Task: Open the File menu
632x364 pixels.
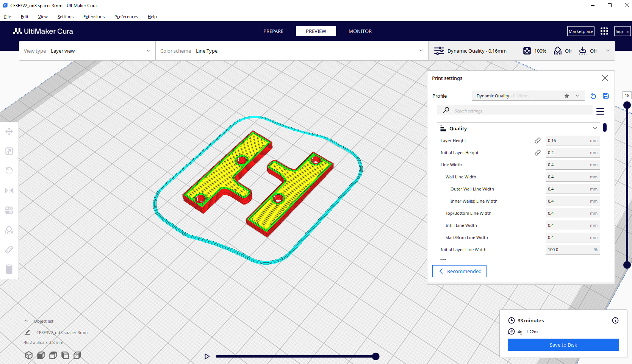Action: pyautogui.click(x=8, y=17)
